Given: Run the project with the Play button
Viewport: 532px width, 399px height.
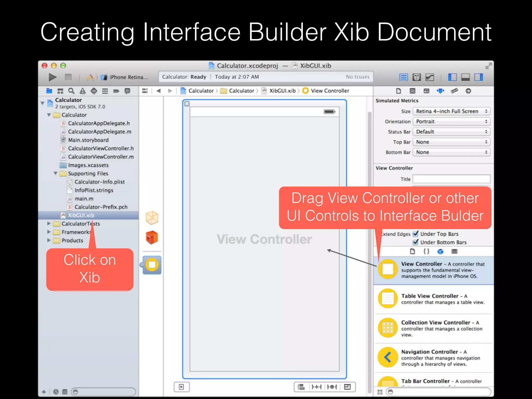Looking at the screenshot, I should pyautogui.click(x=52, y=77).
